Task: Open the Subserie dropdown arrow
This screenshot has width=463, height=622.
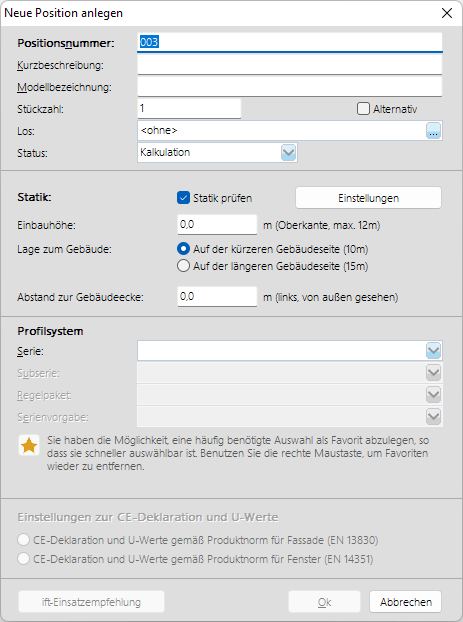Action: point(433,373)
